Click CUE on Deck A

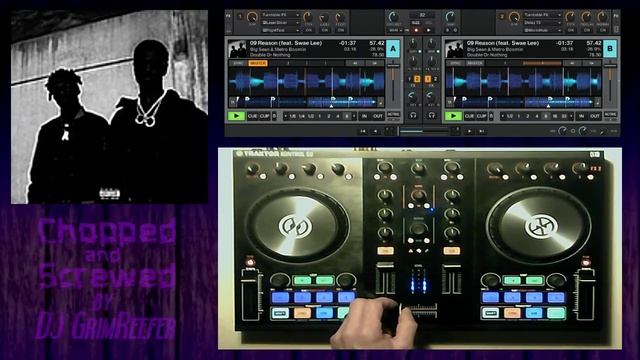(x=252, y=116)
